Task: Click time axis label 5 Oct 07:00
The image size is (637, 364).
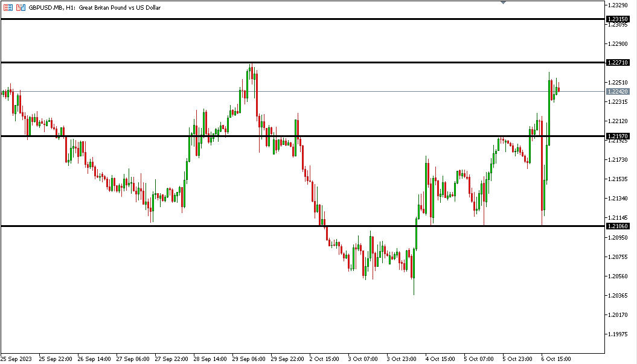Action: click(x=479, y=359)
